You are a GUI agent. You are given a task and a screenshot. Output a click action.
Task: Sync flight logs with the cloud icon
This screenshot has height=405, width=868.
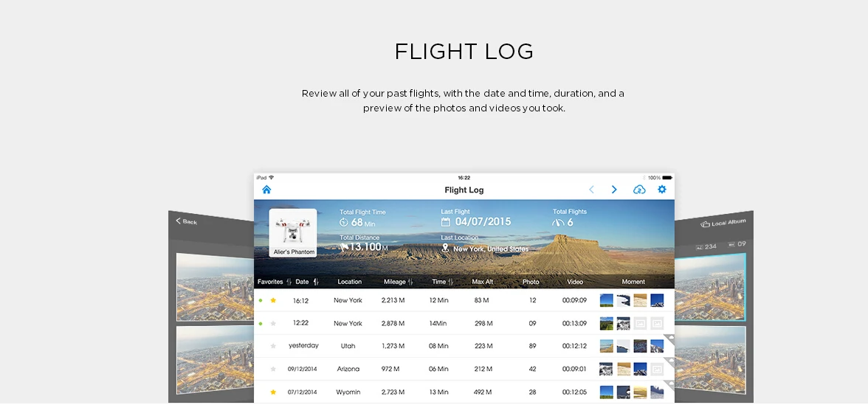point(639,190)
